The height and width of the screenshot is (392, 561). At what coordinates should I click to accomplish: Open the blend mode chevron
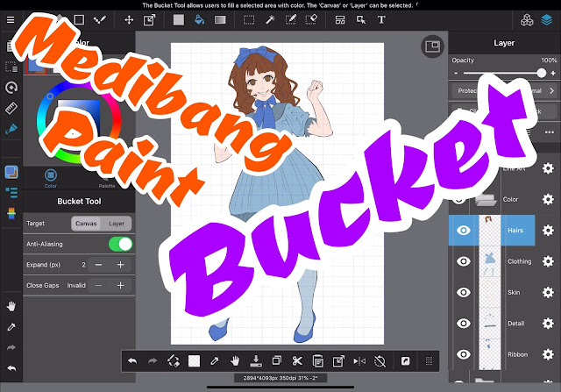pos(551,91)
